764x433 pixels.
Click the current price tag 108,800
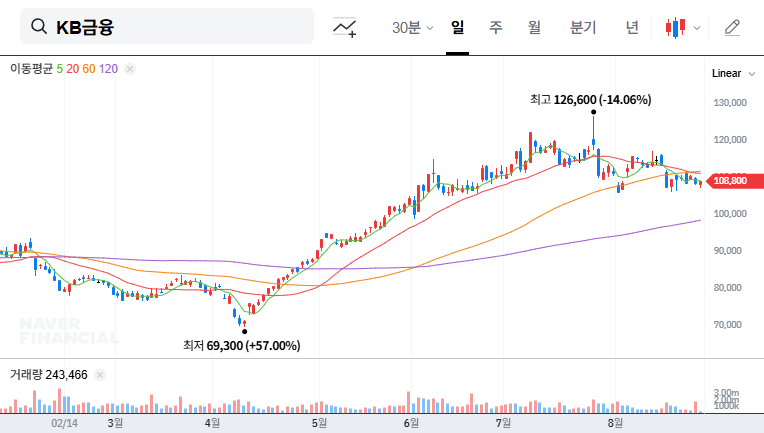(x=733, y=181)
